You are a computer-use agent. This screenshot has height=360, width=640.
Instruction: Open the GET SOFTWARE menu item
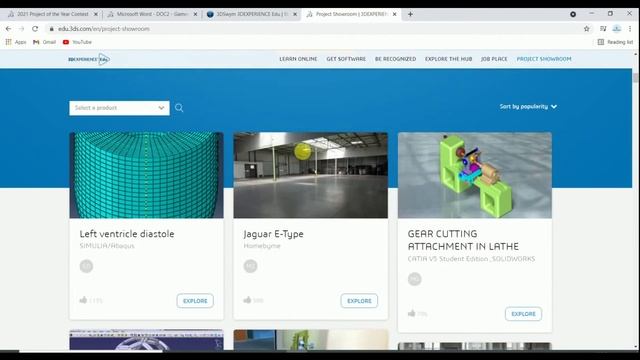(x=346, y=59)
